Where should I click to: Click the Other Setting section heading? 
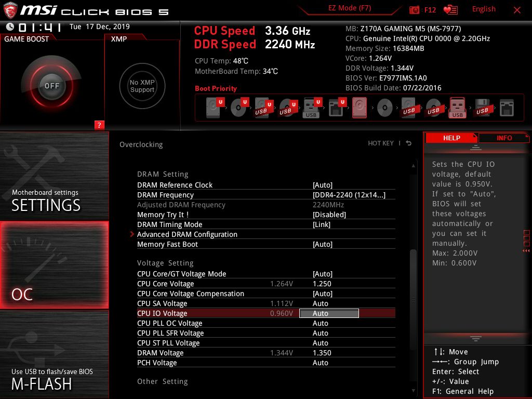tap(162, 381)
